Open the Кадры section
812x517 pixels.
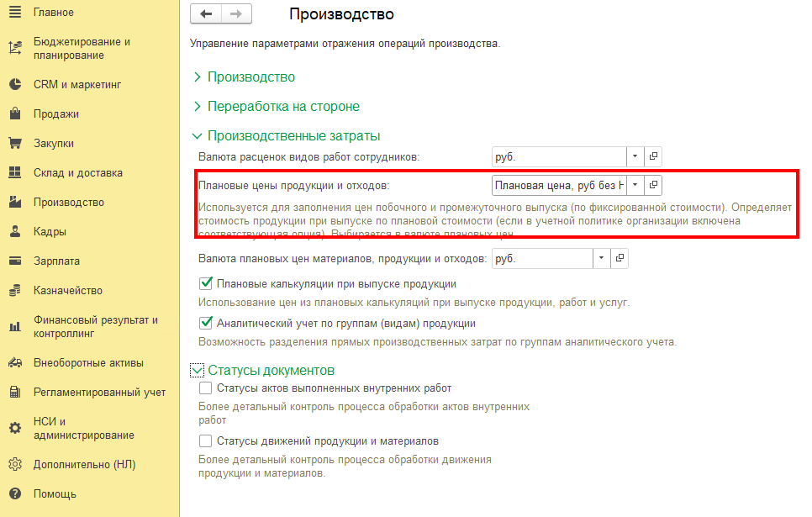click(50, 231)
